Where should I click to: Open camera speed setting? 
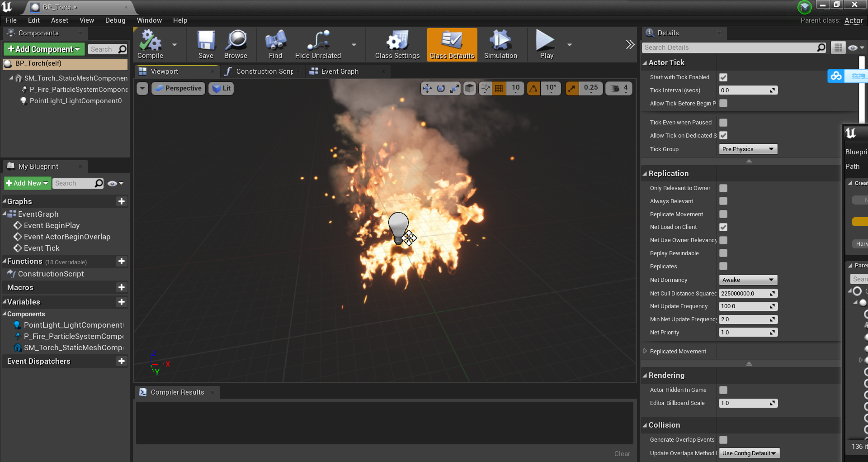619,88
